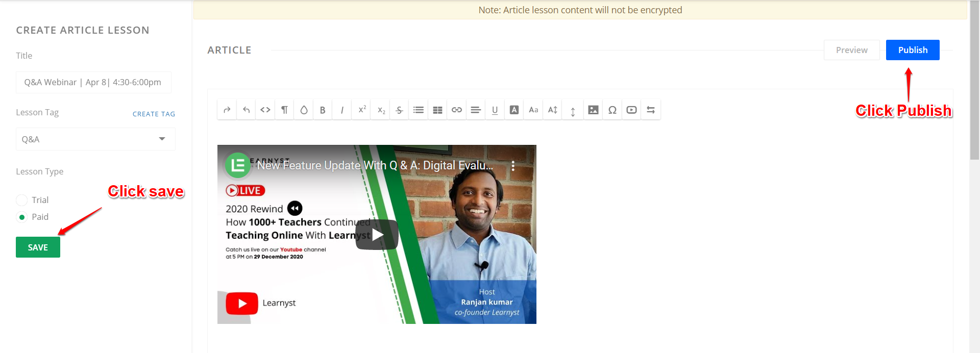Click the lesson Title input field
The height and width of the screenshot is (353, 980).
pos(93,82)
